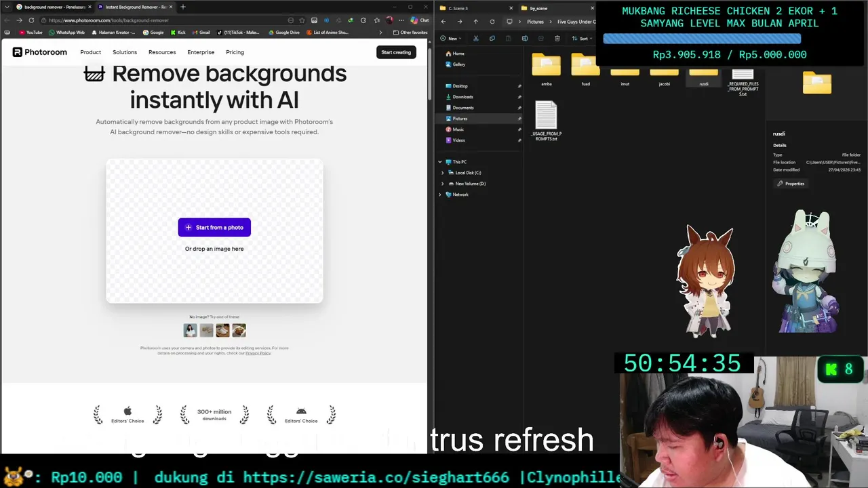
Task: Bookmark this page with the star icon
Action: click(x=302, y=20)
